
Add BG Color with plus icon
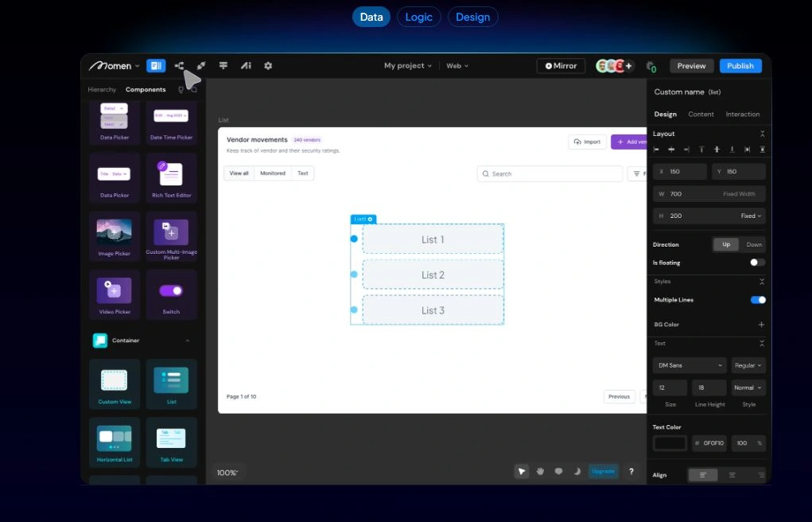point(761,325)
